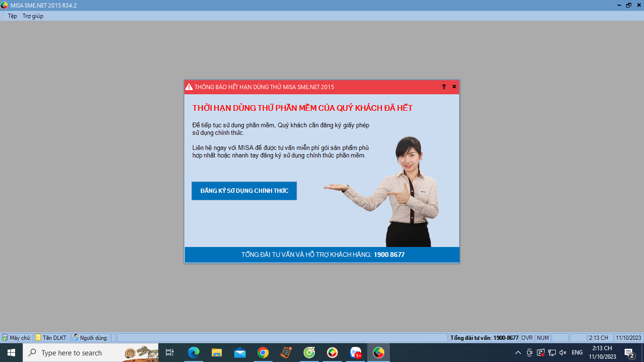The height and width of the screenshot is (362, 644).
Task: Click the warning triangle icon in dialog title
Action: (x=189, y=87)
